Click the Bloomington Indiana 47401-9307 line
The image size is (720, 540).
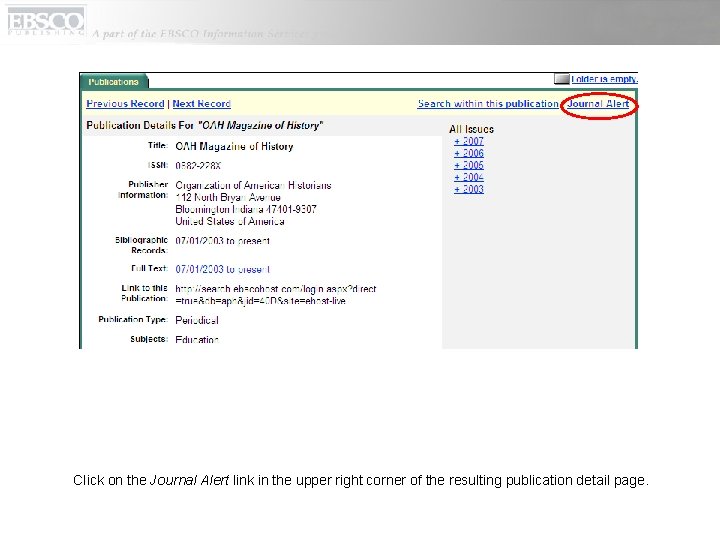pos(246,209)
